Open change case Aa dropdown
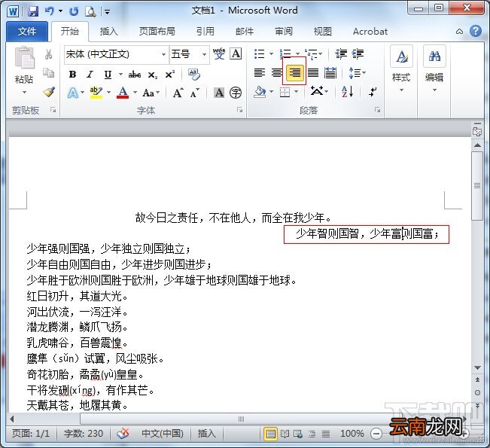This screenshot has width=490, height=448. [151, 93]
